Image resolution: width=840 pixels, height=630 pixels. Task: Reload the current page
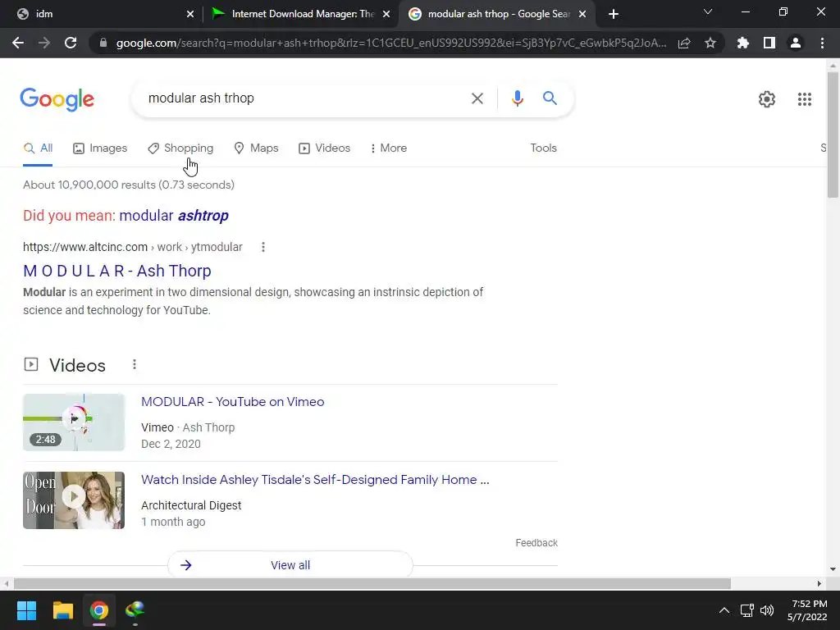pyautogui.click(x=71, y=43)
